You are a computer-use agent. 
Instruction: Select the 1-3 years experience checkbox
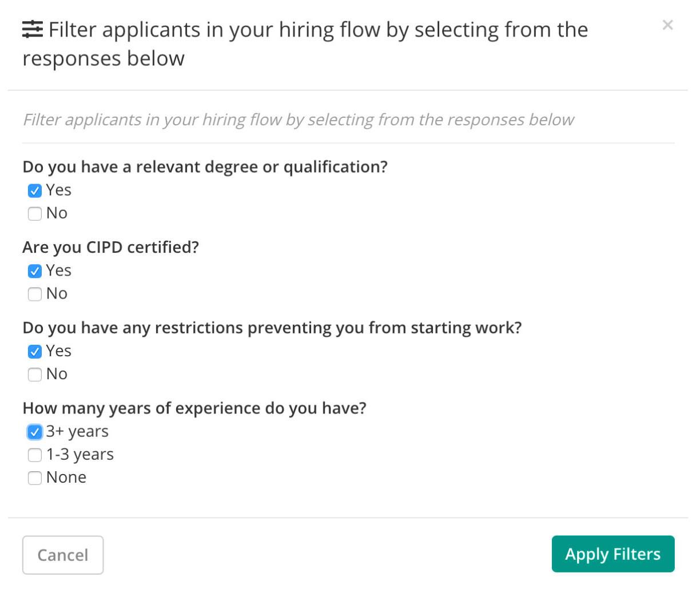pyautogui.click(x=35, y=455)
